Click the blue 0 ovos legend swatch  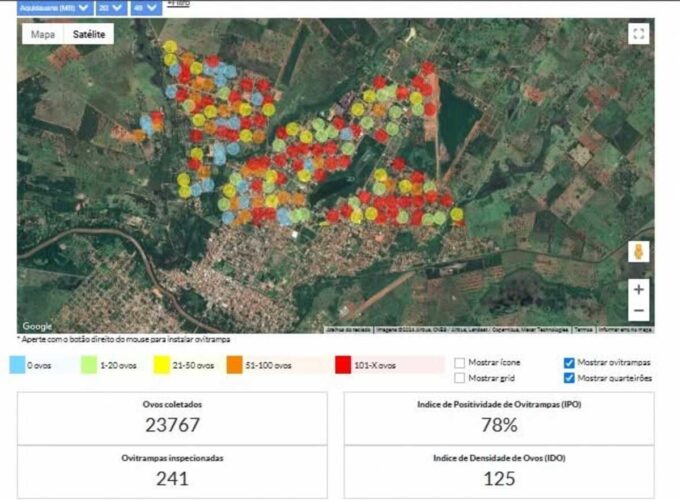[17, 365]
